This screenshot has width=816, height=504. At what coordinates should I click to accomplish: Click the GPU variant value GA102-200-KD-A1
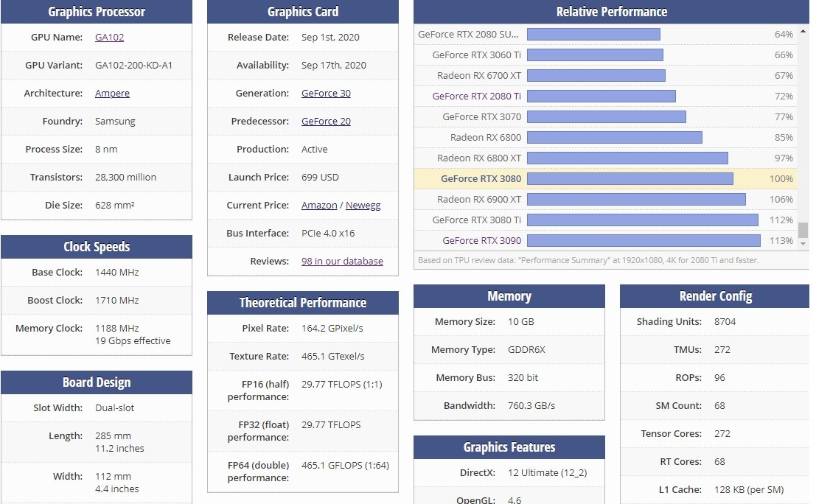point(133,65)
